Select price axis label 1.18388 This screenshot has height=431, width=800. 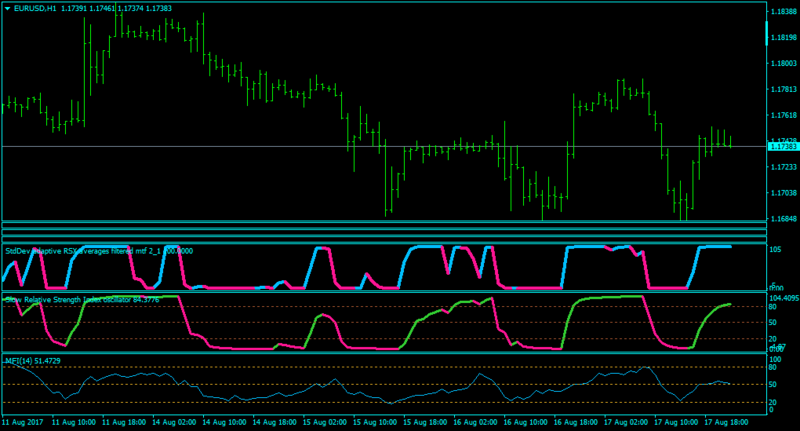784,11
